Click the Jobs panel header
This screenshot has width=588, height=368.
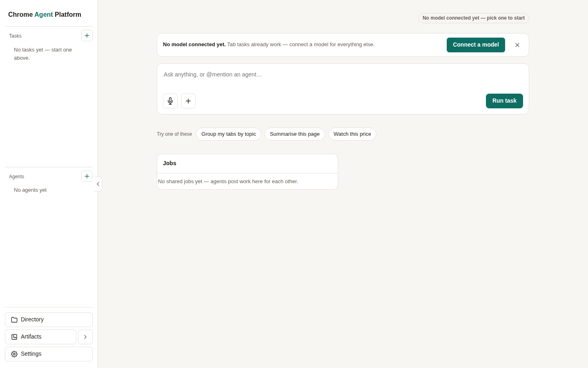coord(247,164)
